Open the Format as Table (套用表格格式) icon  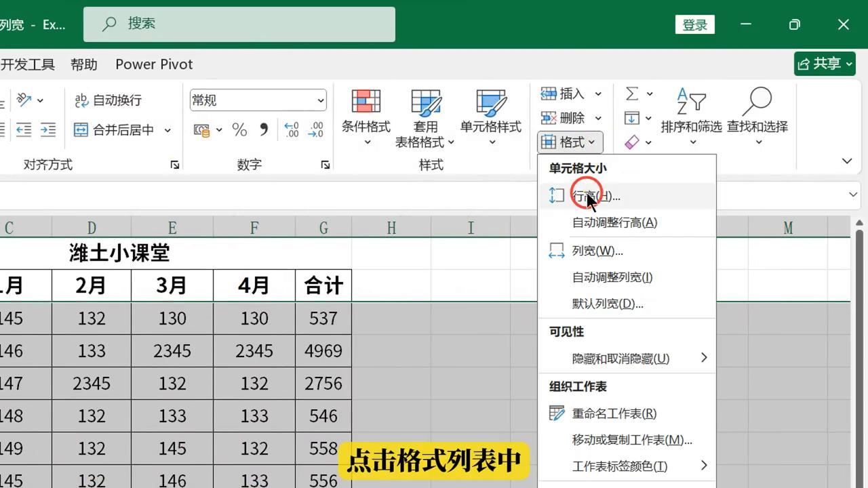coord(425,102)
